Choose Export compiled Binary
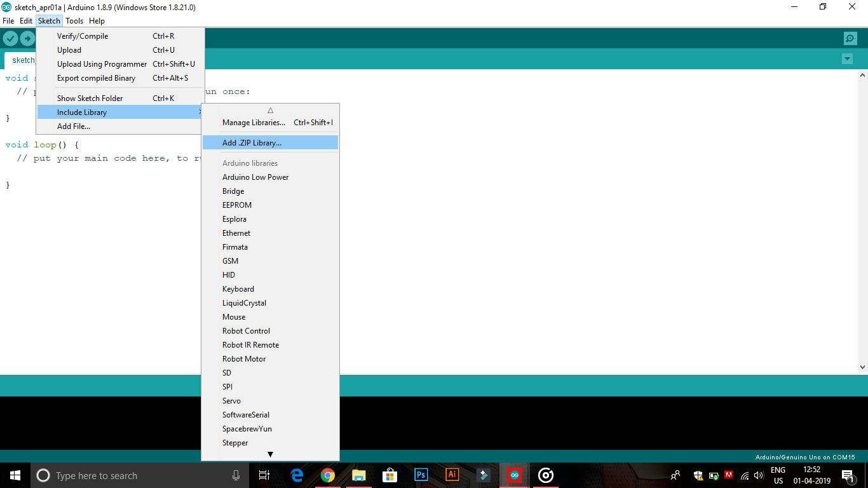The height and width of the screenshot is (488, 868). tap(96, 78)
